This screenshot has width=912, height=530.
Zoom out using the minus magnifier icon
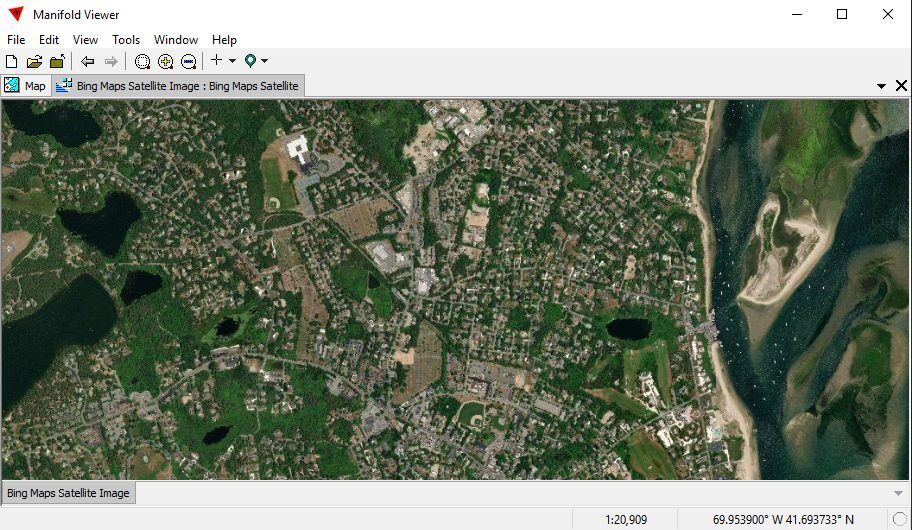(x=188, y=62)
